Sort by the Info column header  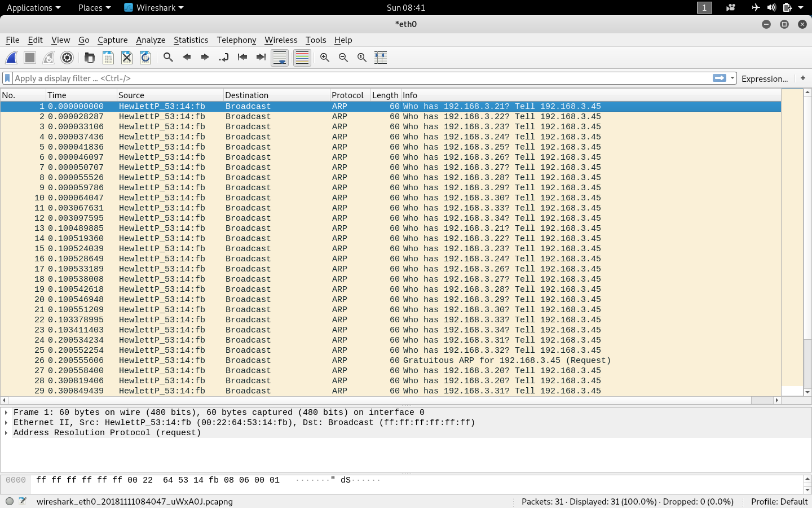coord(590,95)
